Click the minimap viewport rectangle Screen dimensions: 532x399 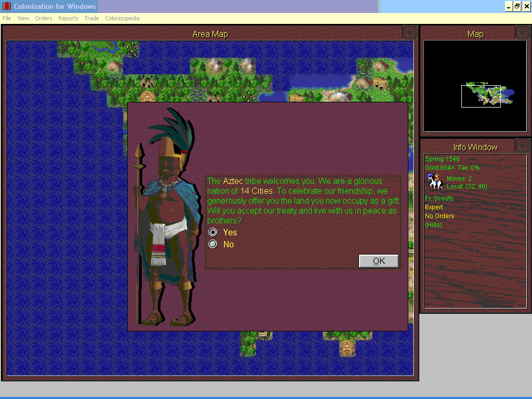tap(481, 96)
